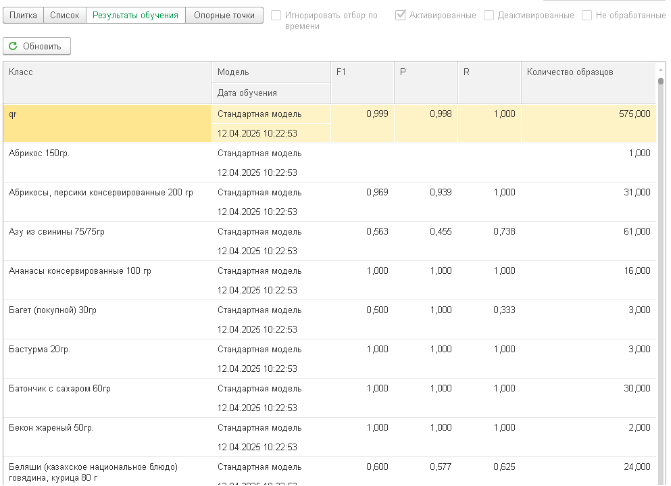The image size is (671, 486).
Task: Click the Модель column header
Action: 271,73
